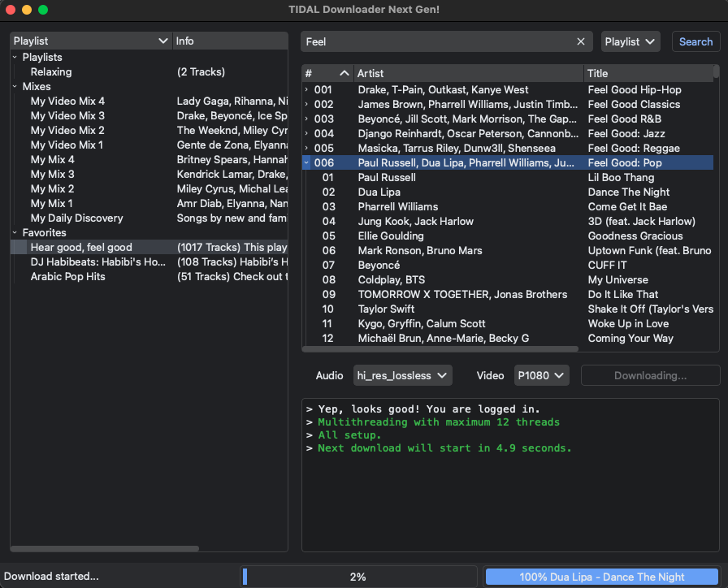Collapse the Playlists tree section
Screen dimensions: 728x588
tap(15, 57)
